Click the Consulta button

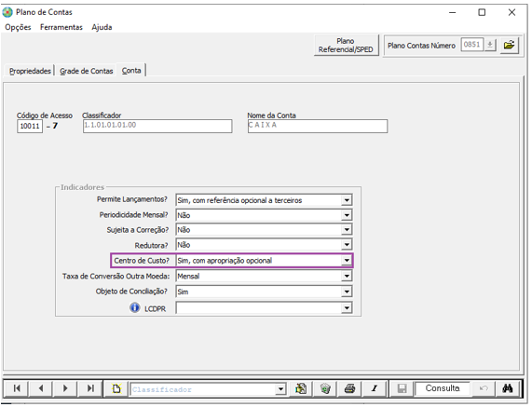tap(443, 388)
